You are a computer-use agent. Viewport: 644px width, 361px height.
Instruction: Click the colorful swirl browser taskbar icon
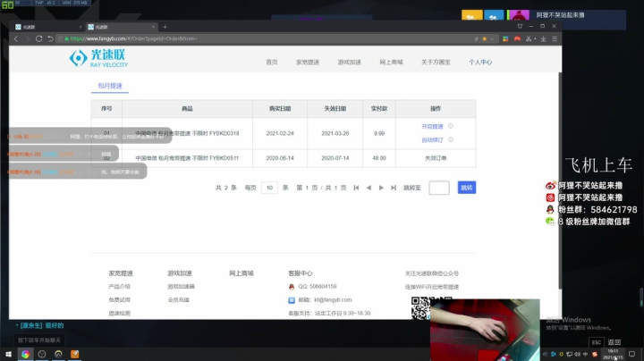point(25,354)
